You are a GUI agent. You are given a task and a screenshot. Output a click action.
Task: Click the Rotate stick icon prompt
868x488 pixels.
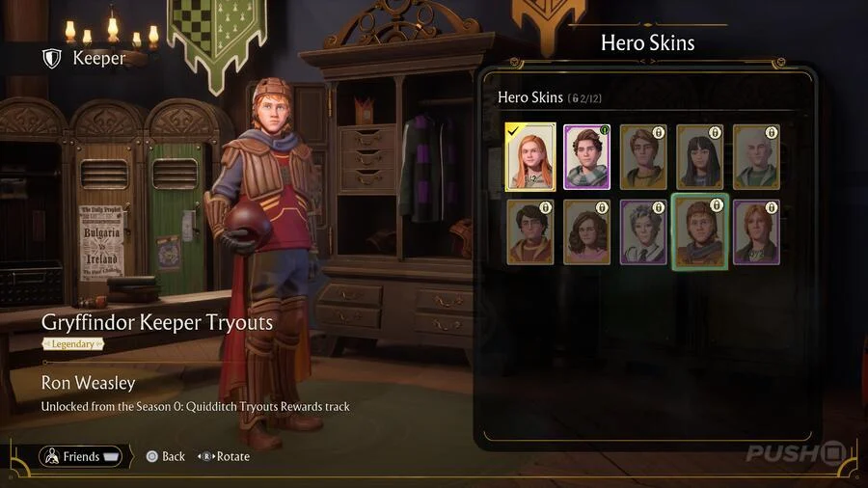[x=206, y=456]
